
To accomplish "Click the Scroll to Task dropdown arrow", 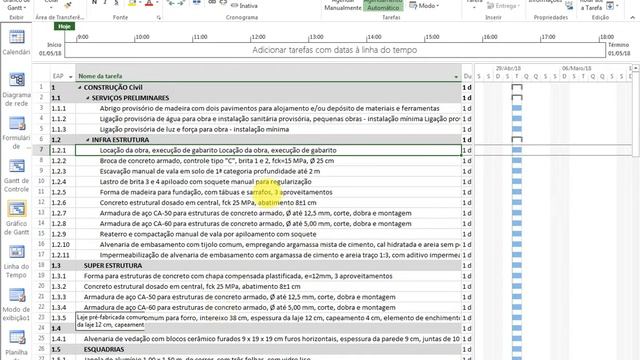I will [617, 6].
